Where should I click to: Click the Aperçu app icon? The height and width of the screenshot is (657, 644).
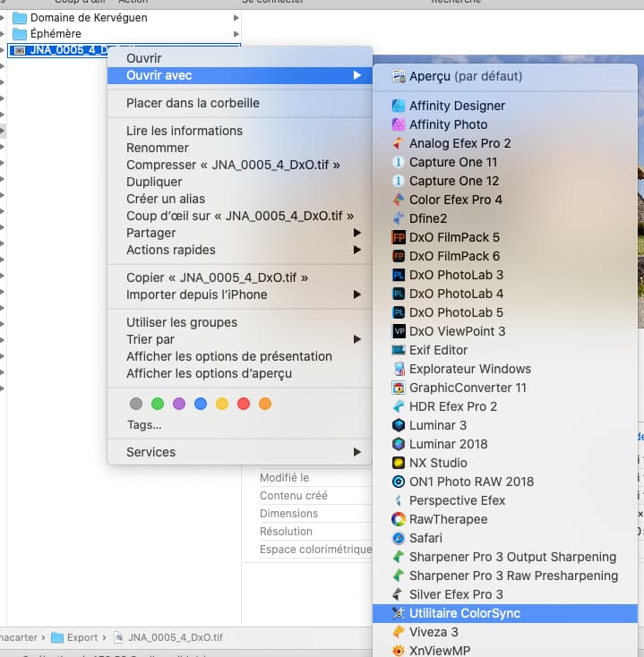[x=399, y=77]
